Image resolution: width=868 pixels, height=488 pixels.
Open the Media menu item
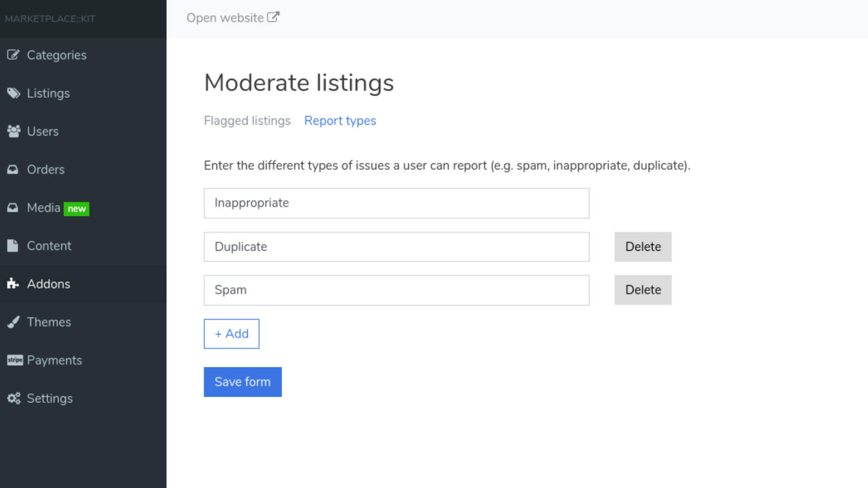click(44, 208)
